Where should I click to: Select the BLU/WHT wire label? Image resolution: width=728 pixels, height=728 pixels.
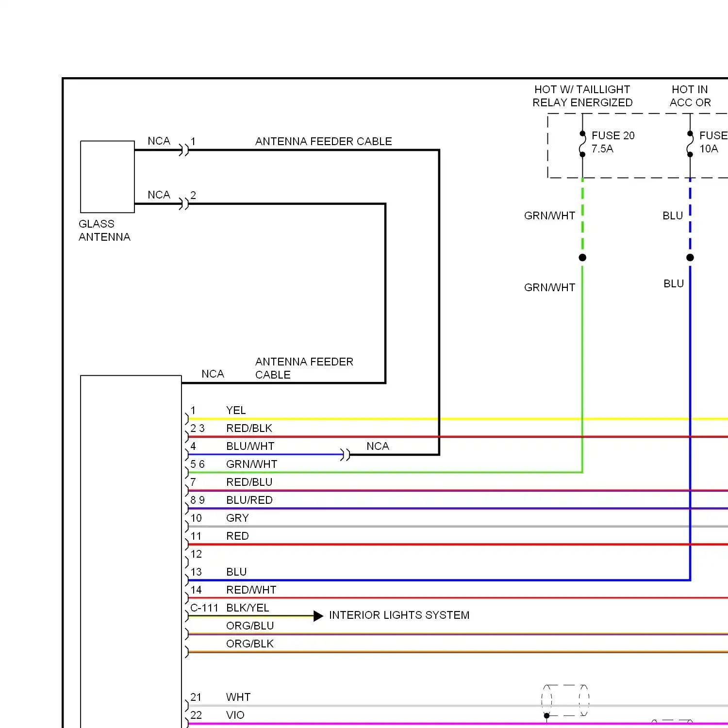250,446
